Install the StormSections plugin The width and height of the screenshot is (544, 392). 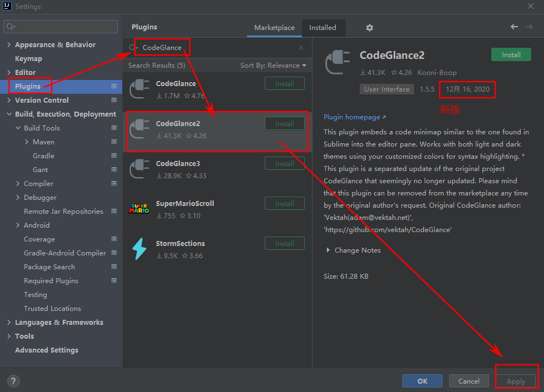pyautogui.click(x=284, y=243)
